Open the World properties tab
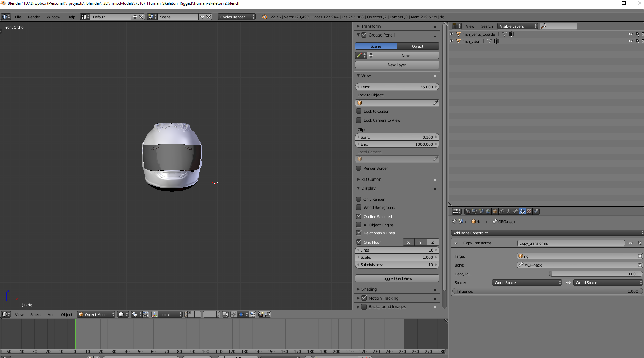 pos(488,211)
